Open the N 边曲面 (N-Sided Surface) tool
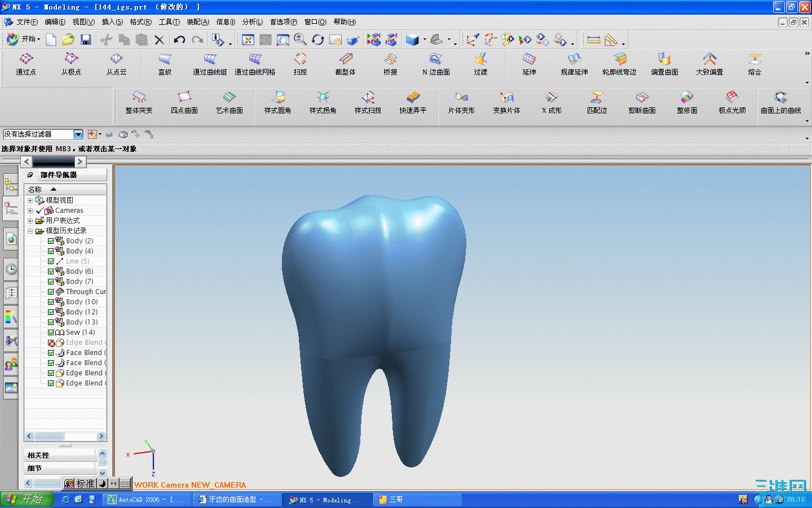The width and height of the screenshot is (812, 508). tap(436, 64)
